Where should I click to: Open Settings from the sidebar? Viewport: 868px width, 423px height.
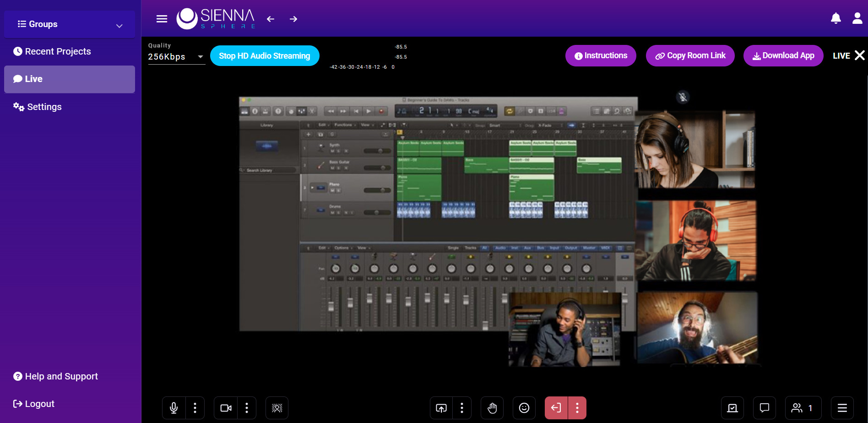pos(44,107)
